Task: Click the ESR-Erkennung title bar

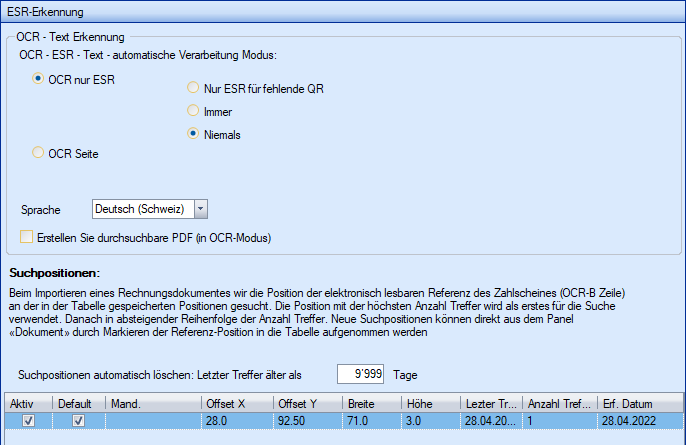Action: coord(343,12)
